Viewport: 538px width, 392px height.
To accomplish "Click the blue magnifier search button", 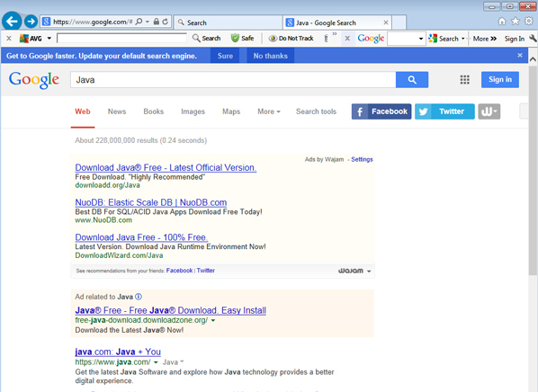I will [412, 80].
